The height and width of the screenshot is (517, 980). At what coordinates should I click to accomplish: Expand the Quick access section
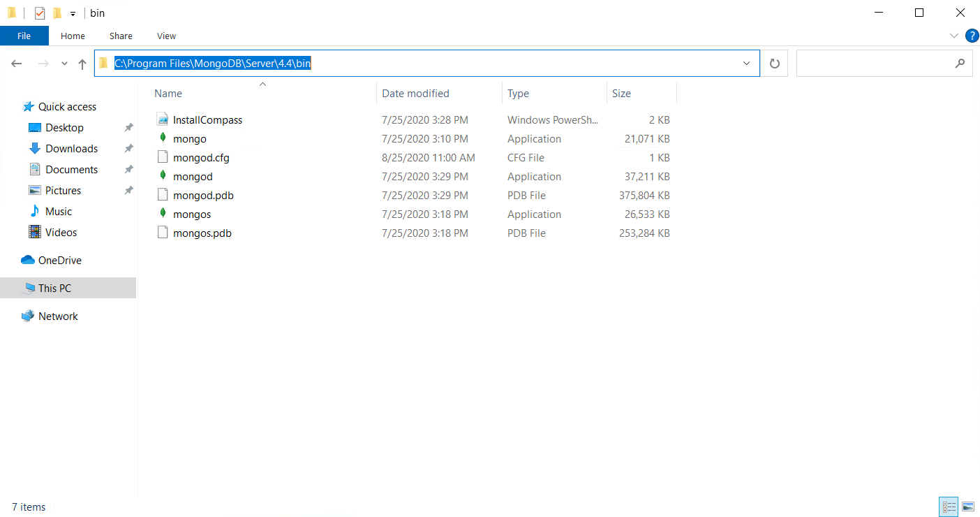[65, 106]
